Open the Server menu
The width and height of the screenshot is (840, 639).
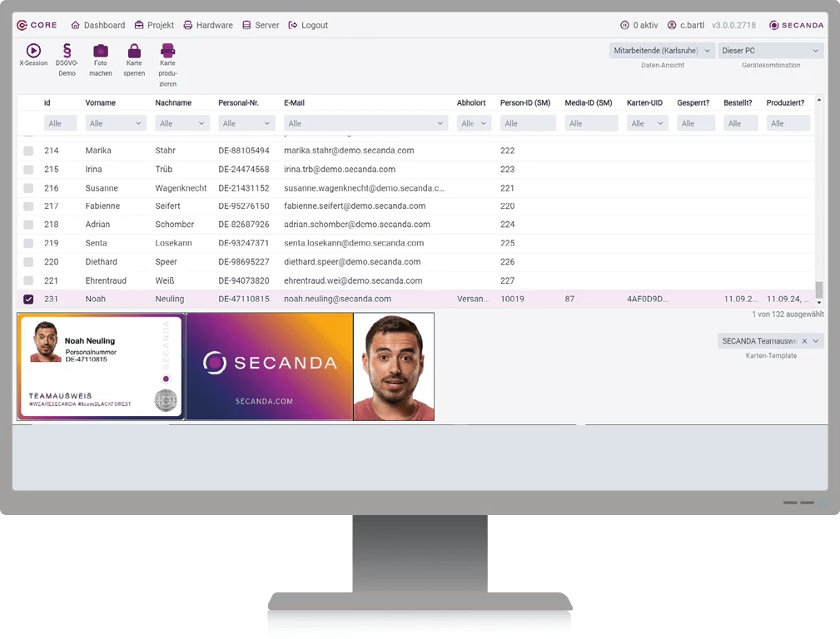point(261,25)
